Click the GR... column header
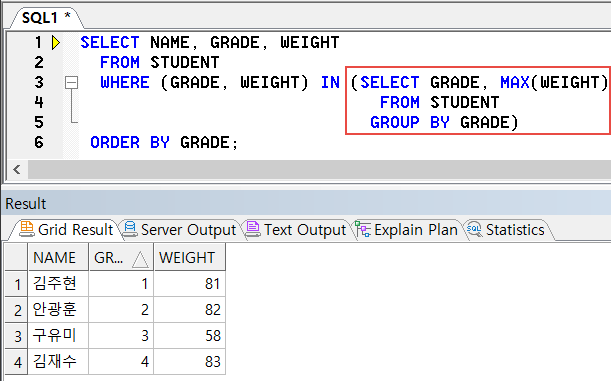The width and height of the screenshot is (611, 381). tap(121, 257)
